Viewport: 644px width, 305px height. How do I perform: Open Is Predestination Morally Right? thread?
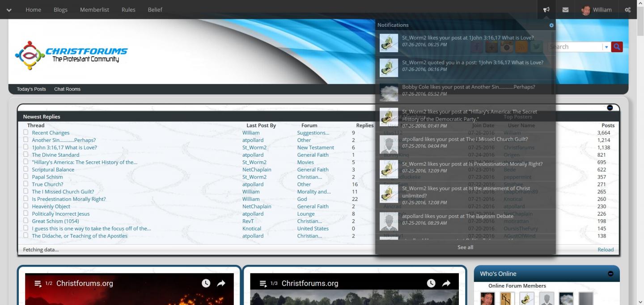tap(69, 199)
